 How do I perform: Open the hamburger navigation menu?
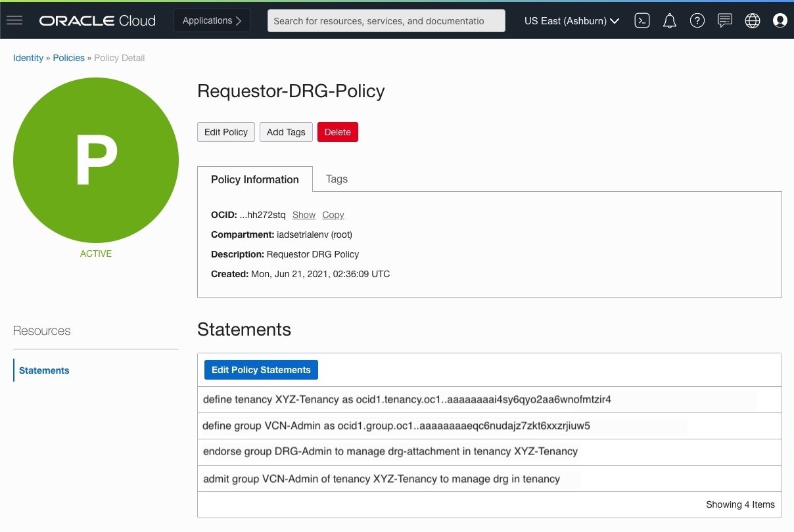click(x=14, y=20)
